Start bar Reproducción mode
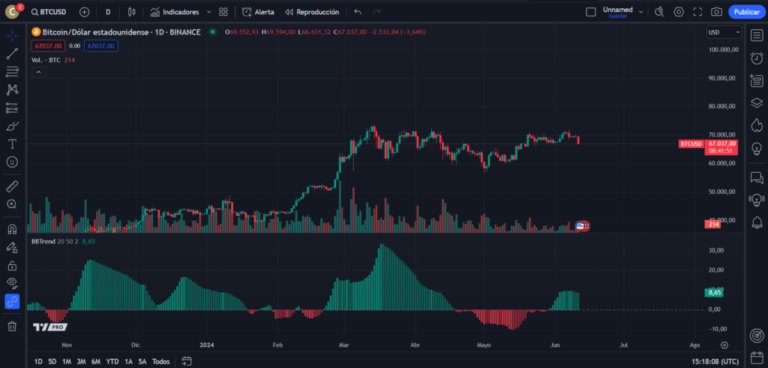This screenshot has width=768, height=368. 312,12
